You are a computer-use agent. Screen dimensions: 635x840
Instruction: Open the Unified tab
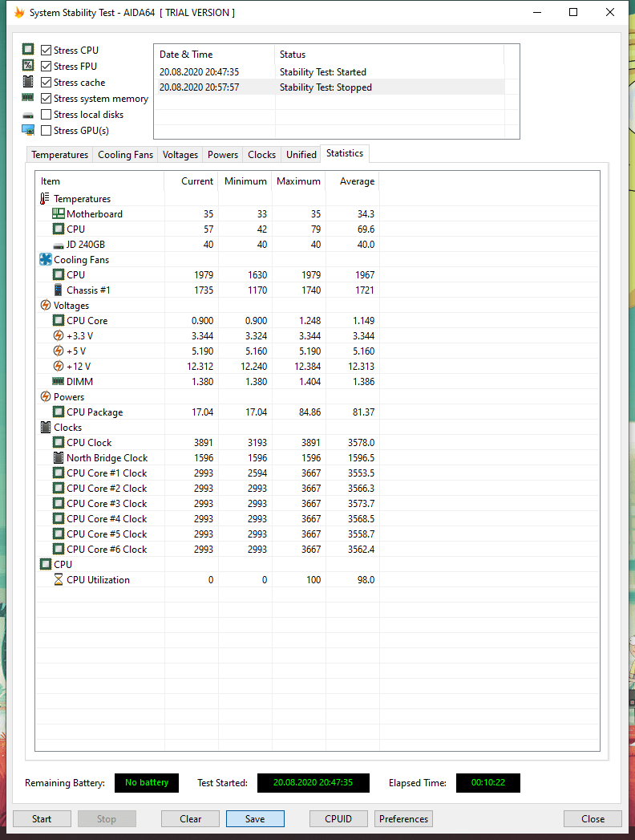pos(301,154)
